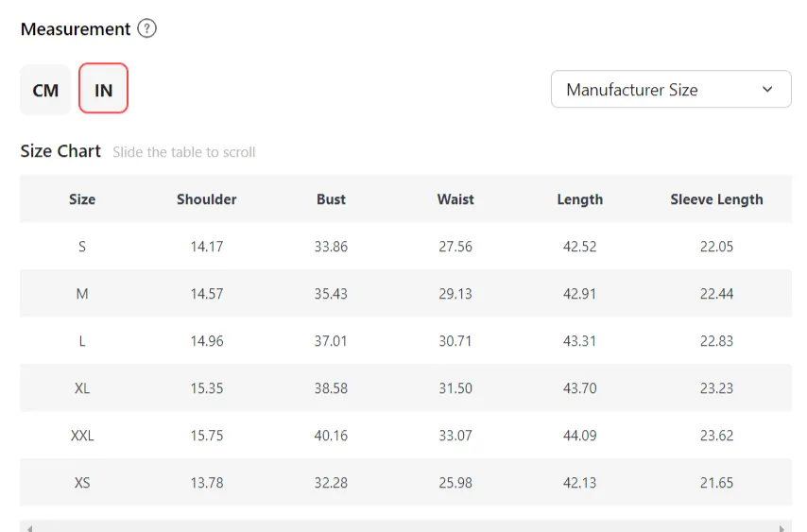Click the Size Chart heading
This screenshot has height=532, width=807.
pos(60,151)
